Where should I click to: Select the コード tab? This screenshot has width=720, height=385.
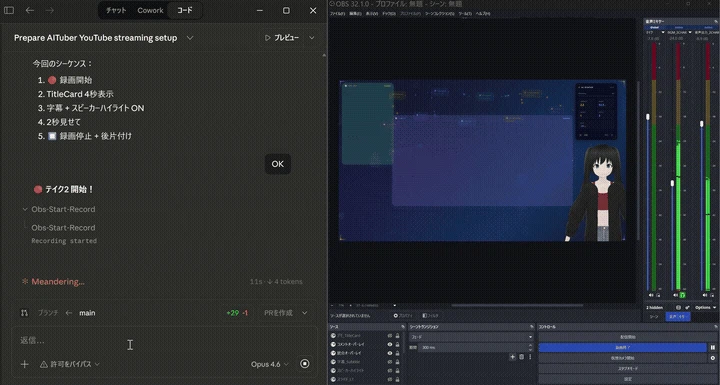185,10
